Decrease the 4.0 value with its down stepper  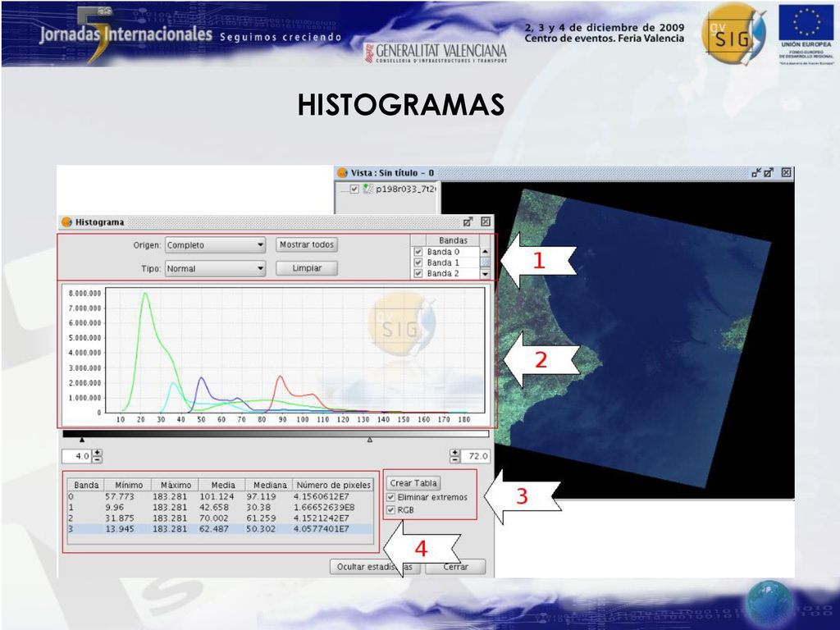[x=97, y=459]
